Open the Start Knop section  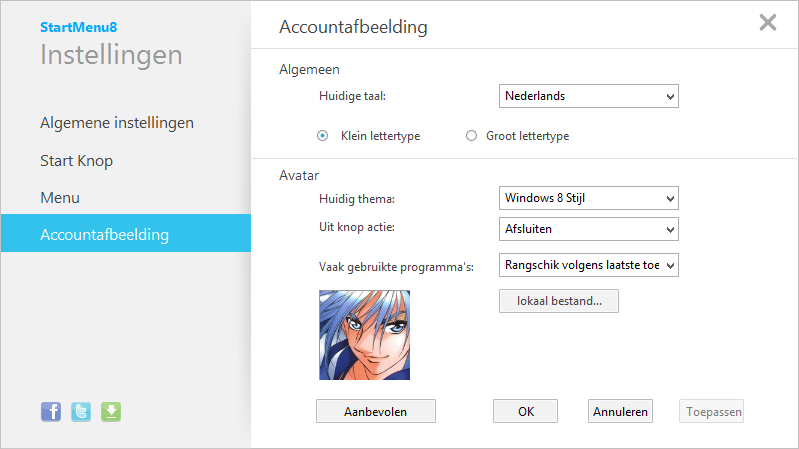click(x=76, y=160)
